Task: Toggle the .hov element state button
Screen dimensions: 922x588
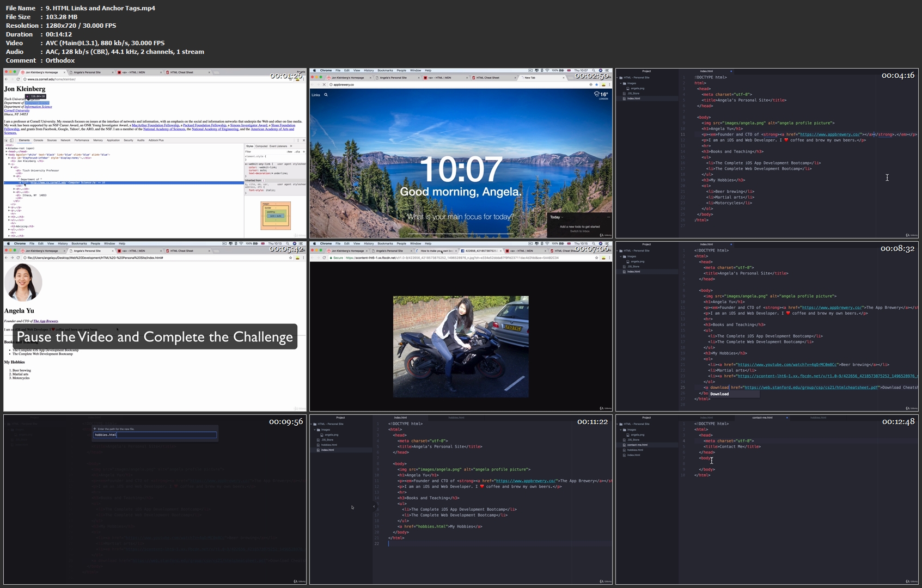Action: coord(290,151)
